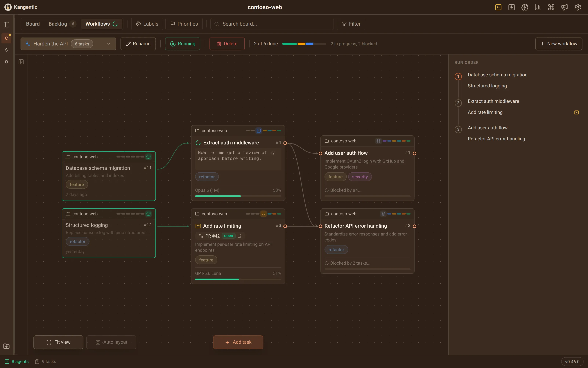Viewport: 588px width, 368px height.
Task: Create a New workflow
Action: pyautogui.click(x=559, y=44)
